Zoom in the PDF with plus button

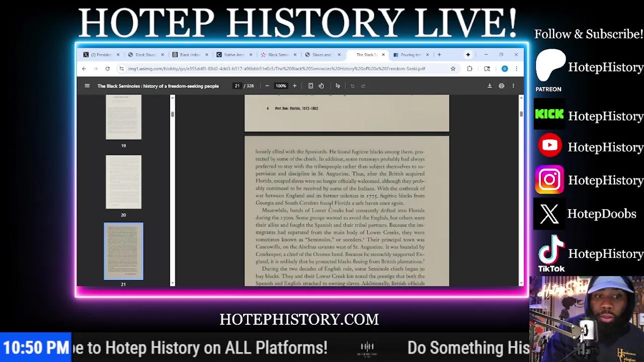point(295,86)
